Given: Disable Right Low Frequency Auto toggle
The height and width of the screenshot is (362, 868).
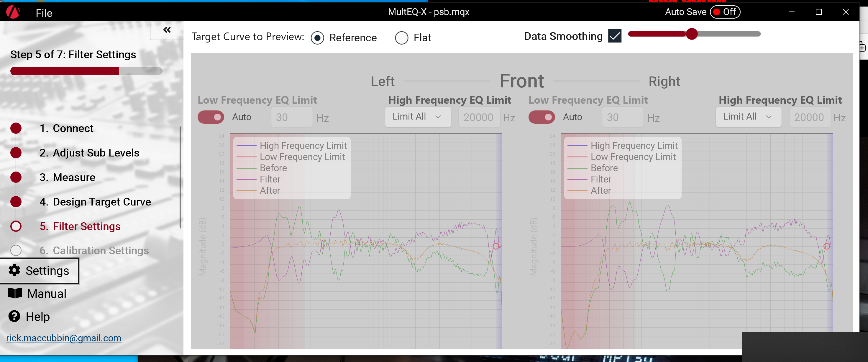Looking at the screenshot, I should click(542, 117).
